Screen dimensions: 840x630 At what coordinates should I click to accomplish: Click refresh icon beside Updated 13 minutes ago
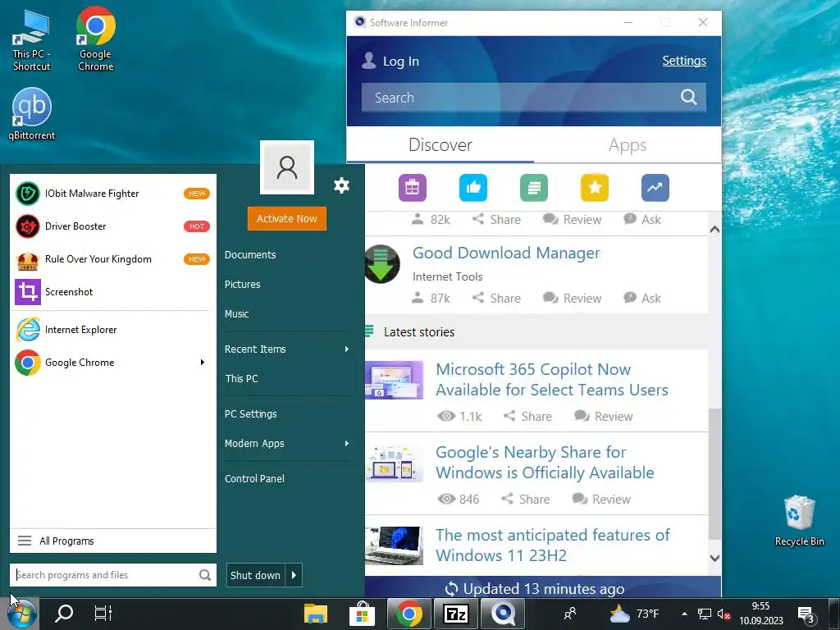[x=451, y=589]
